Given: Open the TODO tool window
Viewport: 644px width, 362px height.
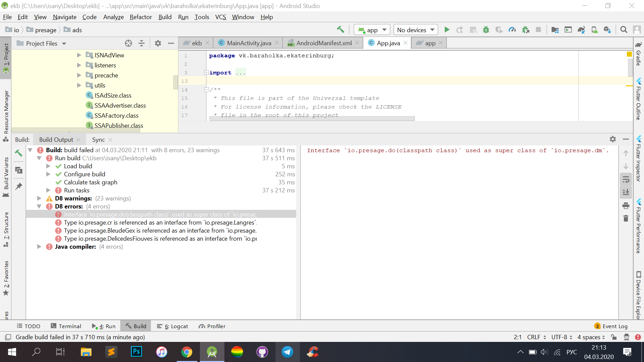Looking at the screenshot, I should 29,326.
